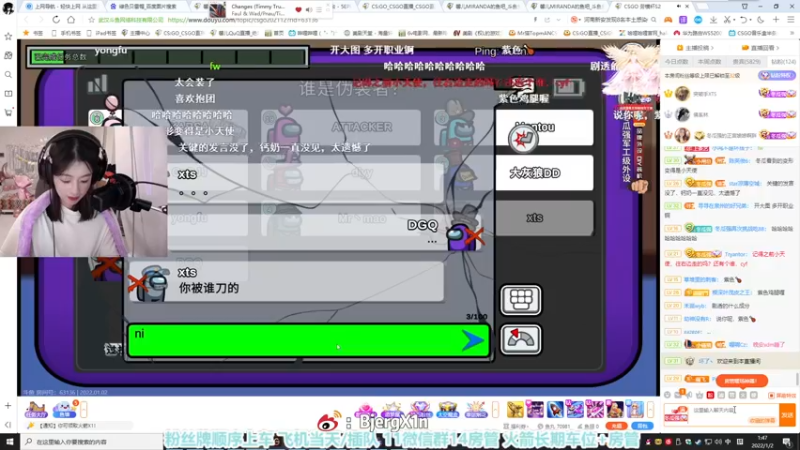Open the 本周贡献 ranking tab

709,62
